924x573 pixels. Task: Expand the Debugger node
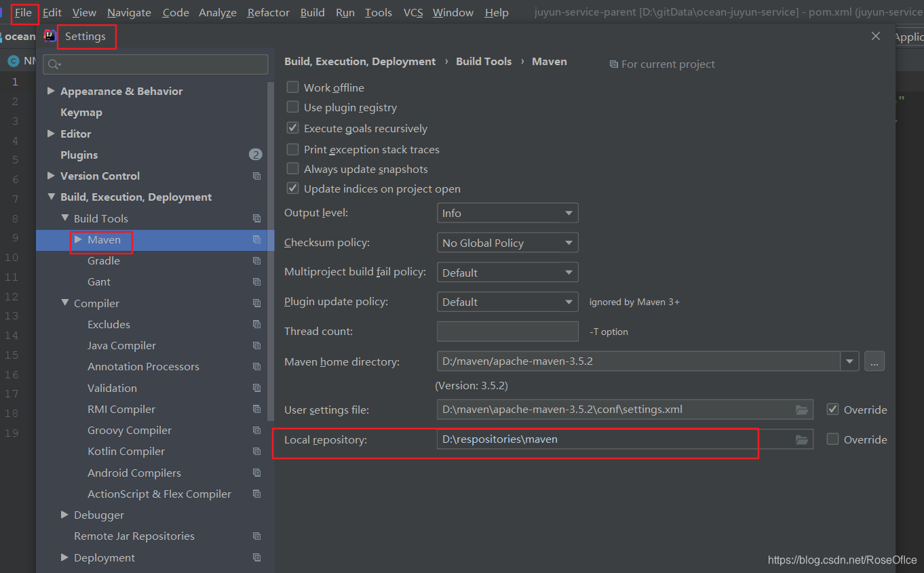point(65,515)
